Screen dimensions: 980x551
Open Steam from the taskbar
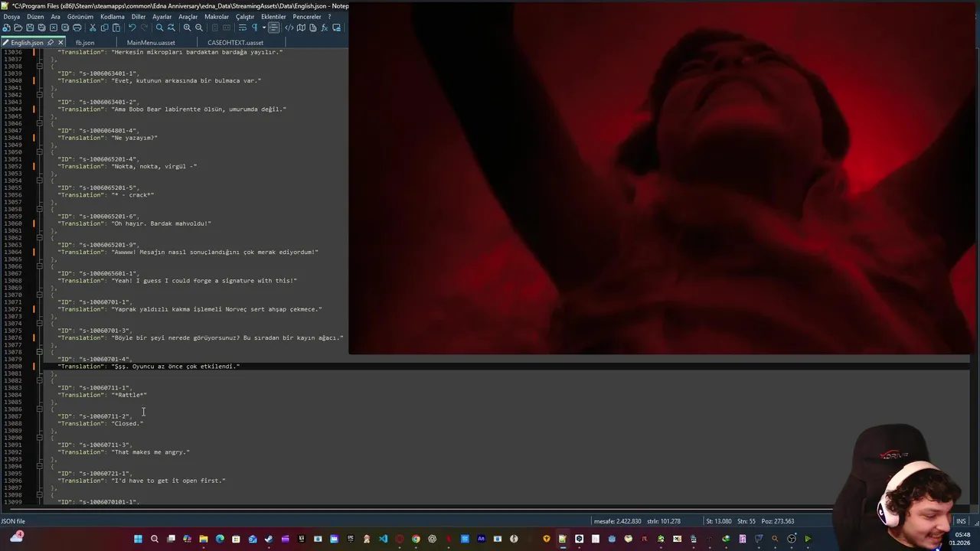point(269,539)
